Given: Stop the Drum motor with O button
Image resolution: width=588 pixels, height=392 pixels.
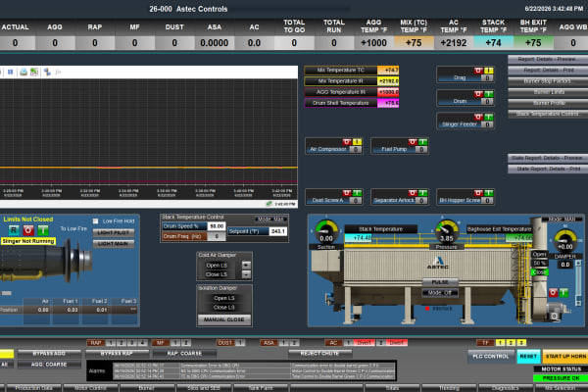Looking at the screenshot, I should pos(478,94).
